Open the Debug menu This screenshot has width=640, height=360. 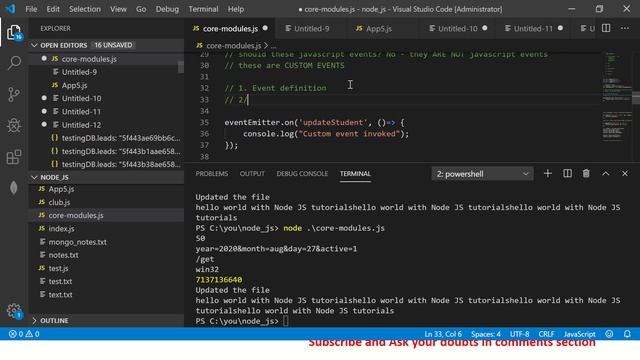click(167, 9)
